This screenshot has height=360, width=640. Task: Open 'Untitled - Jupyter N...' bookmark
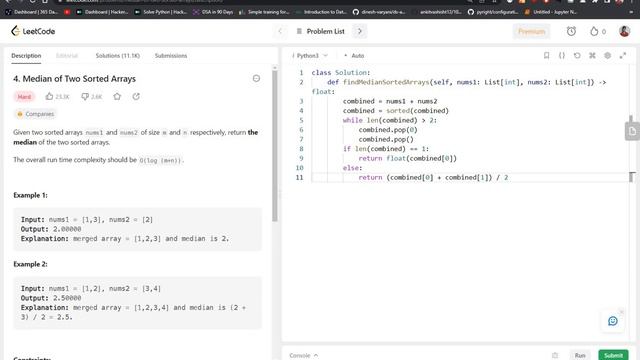coord(551,12)
